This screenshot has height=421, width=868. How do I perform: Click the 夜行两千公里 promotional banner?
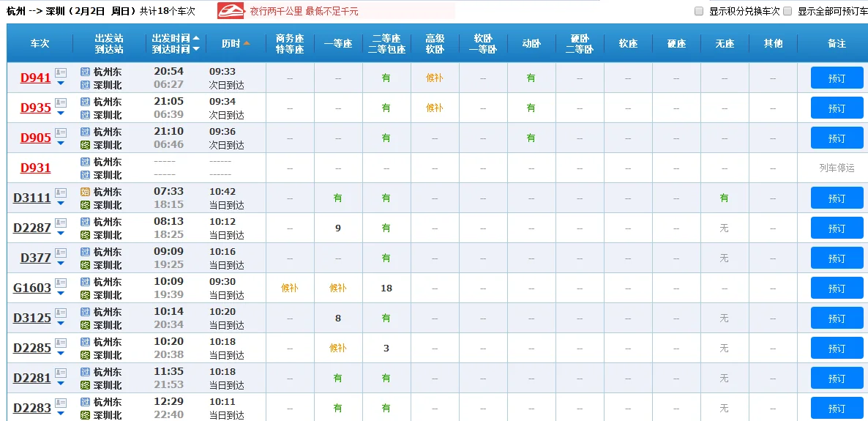click(x=336, y=10)
